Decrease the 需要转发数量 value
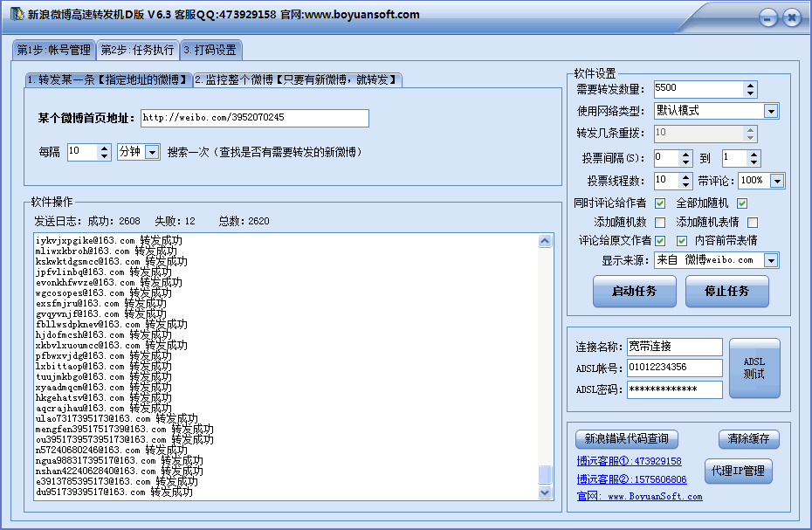 pos(750,93)
